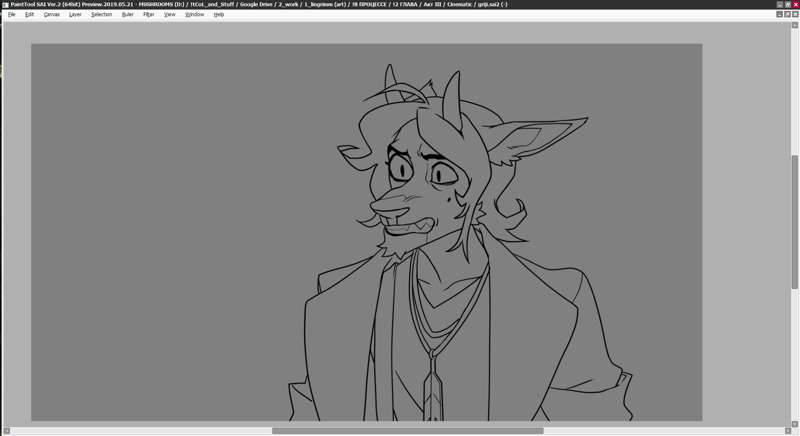Screen dimensions: 800x436
Task: Open the View menu
Action: (x=170, y=14)
